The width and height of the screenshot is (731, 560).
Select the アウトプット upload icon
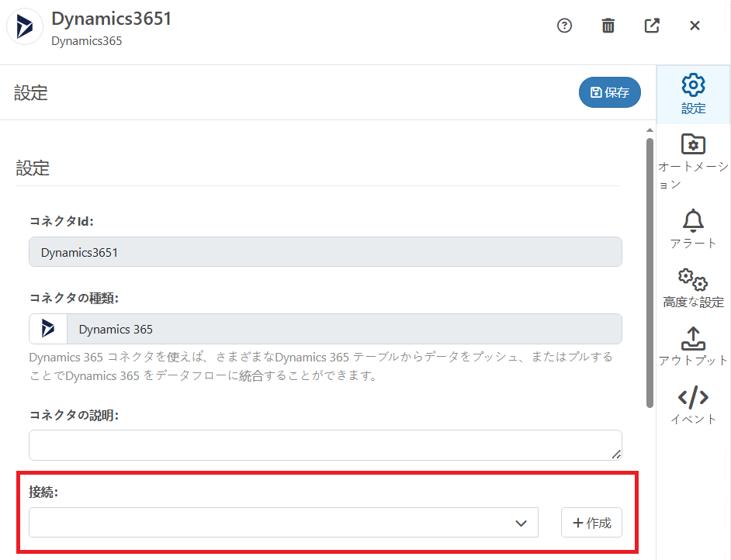(x=692, y=339)
